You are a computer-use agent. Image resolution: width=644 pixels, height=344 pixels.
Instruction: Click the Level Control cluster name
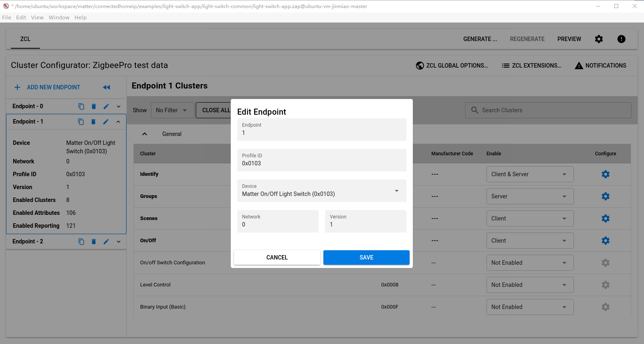pyautogui.click(x=155, y=285)
